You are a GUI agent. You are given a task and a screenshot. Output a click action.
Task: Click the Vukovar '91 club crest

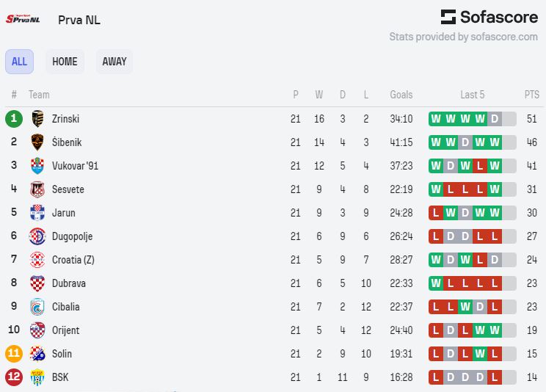click(37, 166)
